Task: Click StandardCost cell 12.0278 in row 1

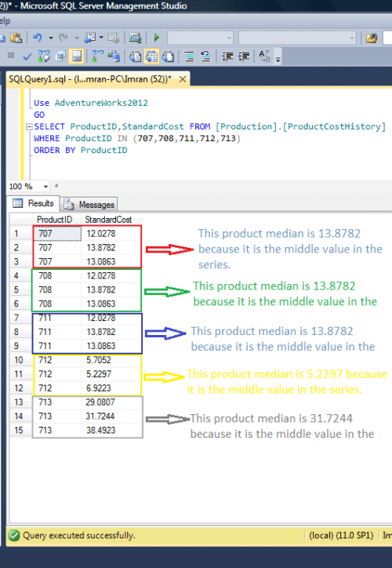Action: [111, 234]
